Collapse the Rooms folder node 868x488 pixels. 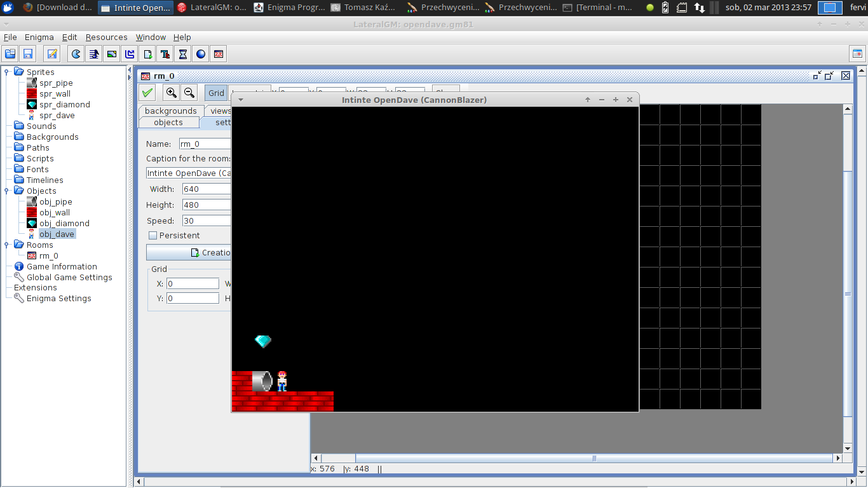click(x=6, y=245)
